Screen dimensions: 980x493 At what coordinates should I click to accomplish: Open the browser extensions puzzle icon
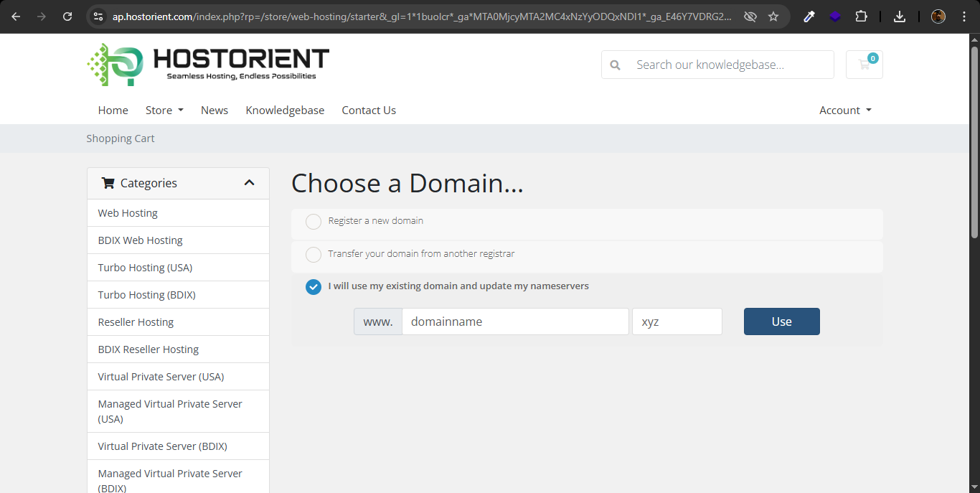(x=861, y=17)
